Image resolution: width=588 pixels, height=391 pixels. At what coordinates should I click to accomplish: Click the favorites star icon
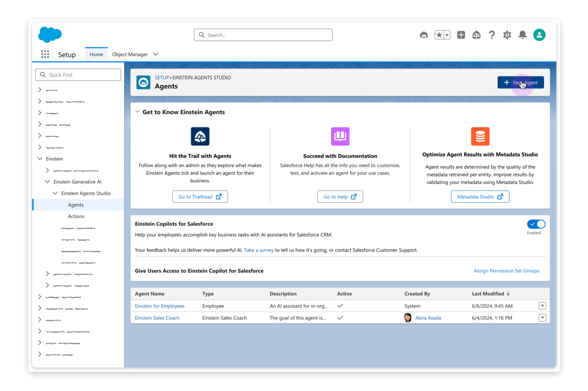tap(439, 35)
